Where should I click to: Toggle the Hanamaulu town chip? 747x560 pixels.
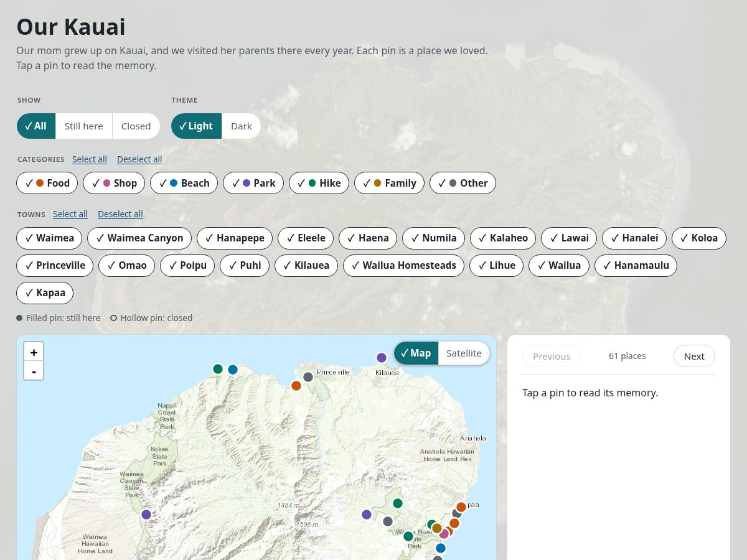(636, 265)
